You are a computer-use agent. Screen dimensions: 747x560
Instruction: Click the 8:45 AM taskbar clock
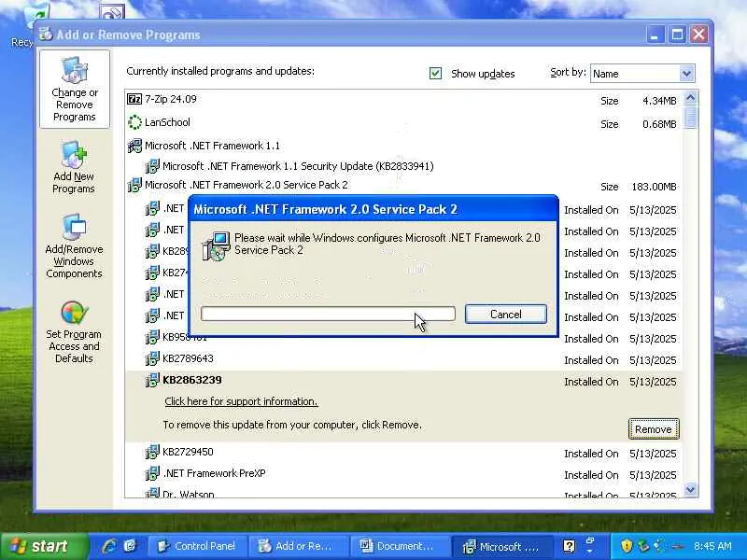tap(712, 546)
